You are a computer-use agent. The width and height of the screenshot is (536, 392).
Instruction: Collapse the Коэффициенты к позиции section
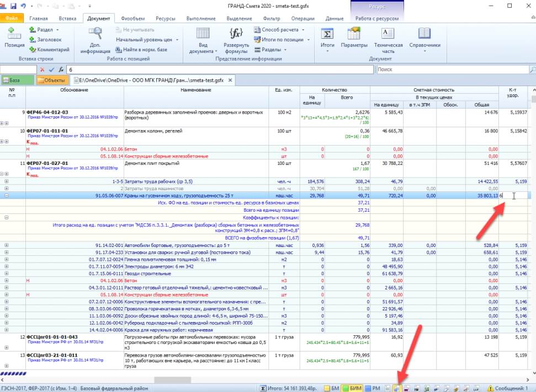tap(7, 218)
